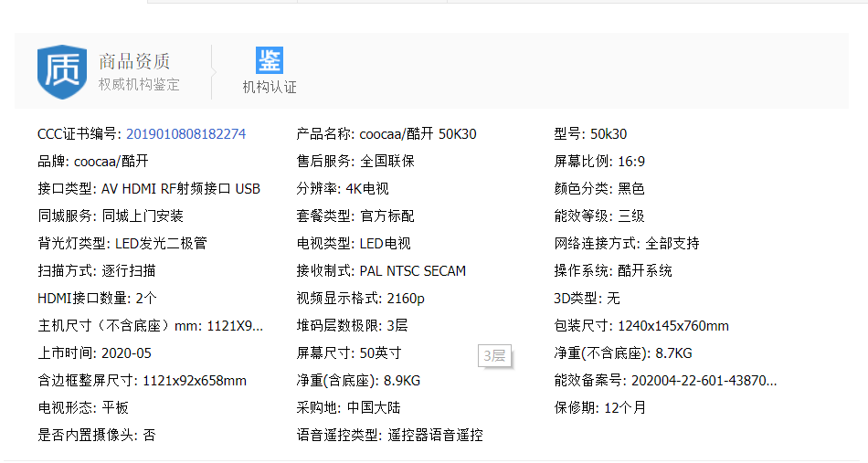Select the 品牌: coocaa/酷开 entry
This screenshot has width=868, height=463.
(x=93, y=162)
